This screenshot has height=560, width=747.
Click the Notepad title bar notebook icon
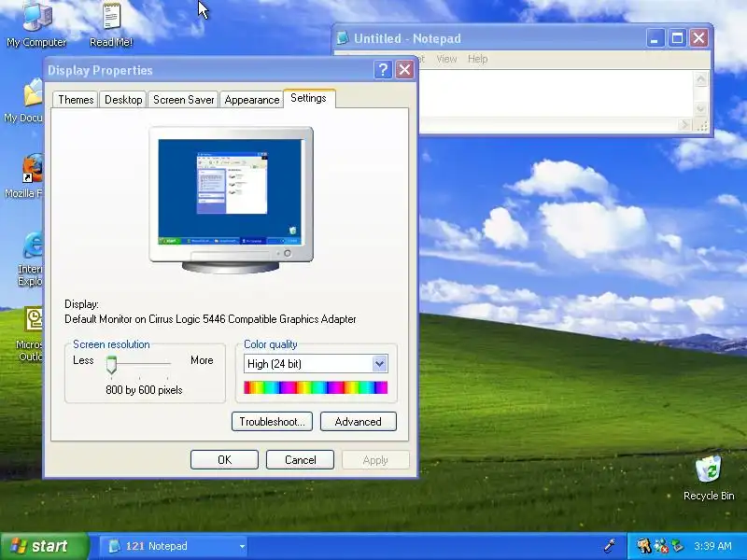342,38
